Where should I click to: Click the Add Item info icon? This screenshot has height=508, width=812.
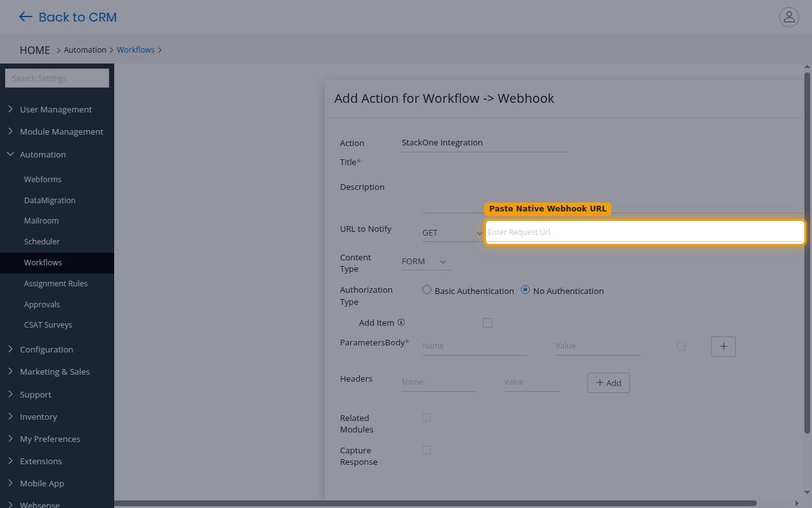pyautogui.click(x=401, y=323)
